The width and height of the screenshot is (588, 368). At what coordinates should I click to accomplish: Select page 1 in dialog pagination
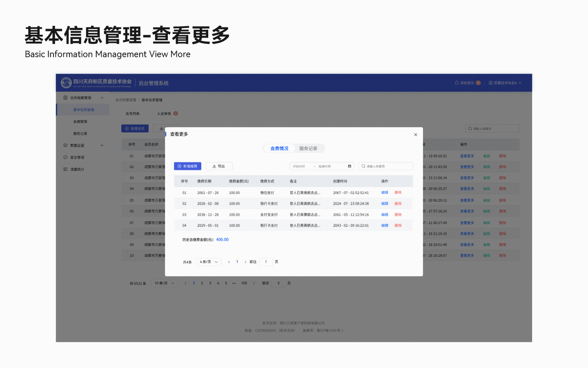[x=237, y=262]
